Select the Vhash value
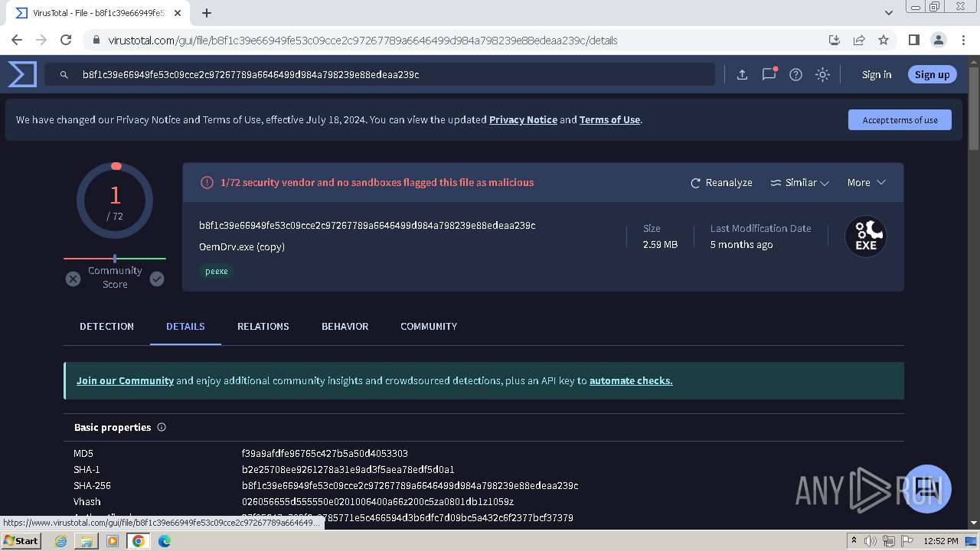Screen dimensions: 980x551 (377, 501)
